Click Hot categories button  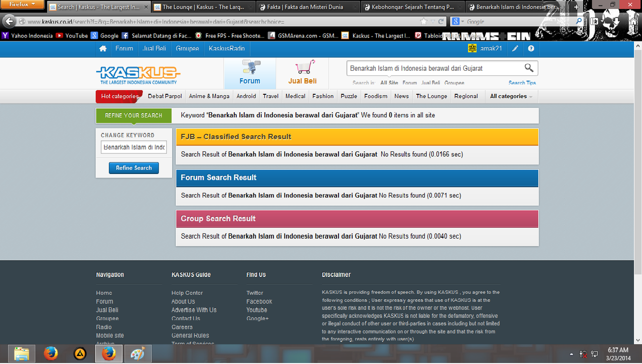(x=119, y=96)
